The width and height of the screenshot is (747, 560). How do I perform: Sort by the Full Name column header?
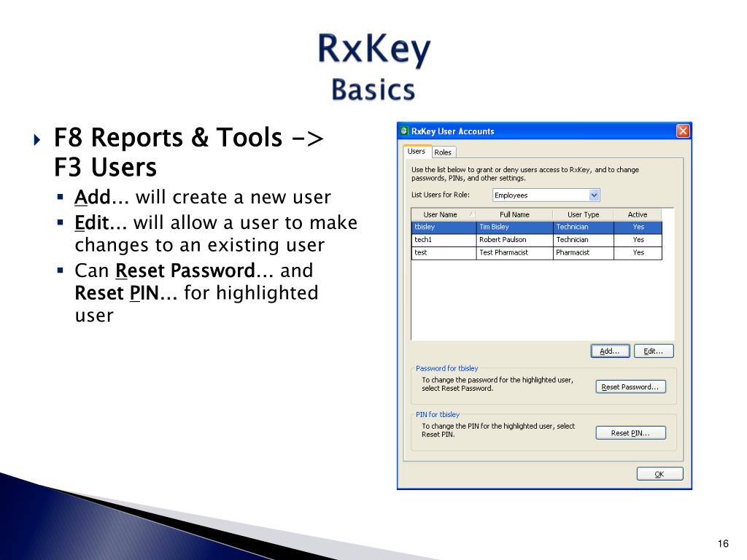coord(514,215)
